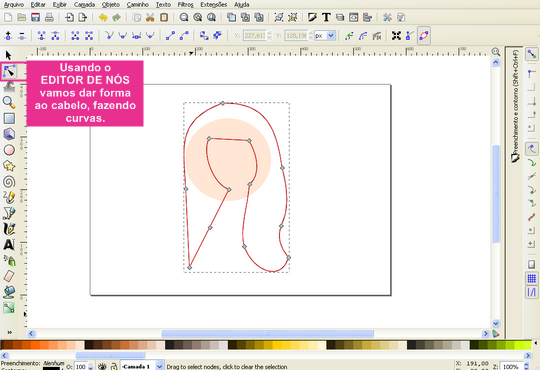
Task: Open the Caminho menu
Action: pos(137,5)
